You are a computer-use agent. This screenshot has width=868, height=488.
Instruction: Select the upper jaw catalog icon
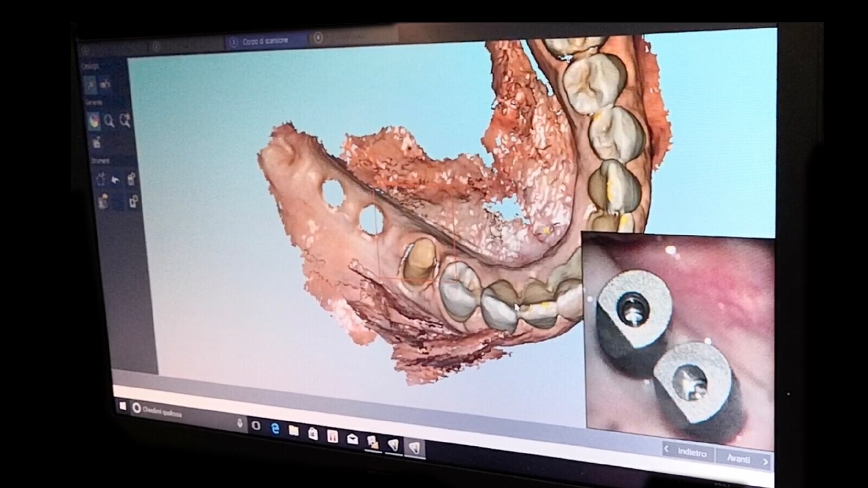tap(106, 84)
